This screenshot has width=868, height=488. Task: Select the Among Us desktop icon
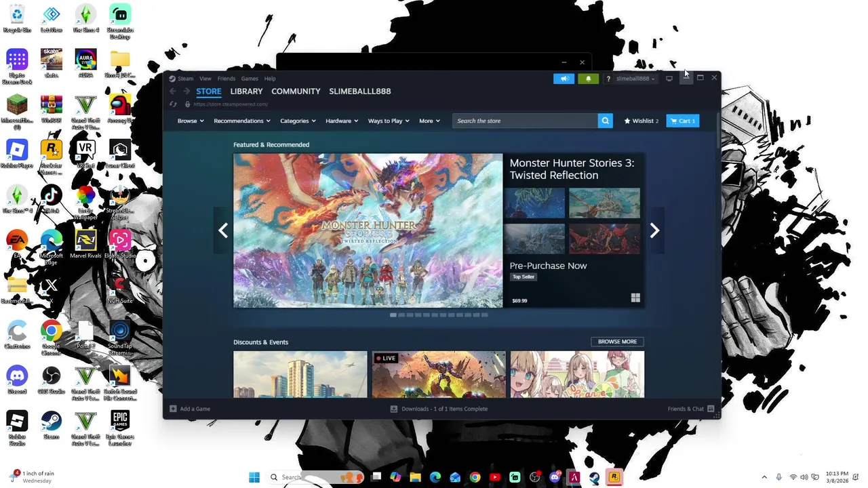click(120, 108)
